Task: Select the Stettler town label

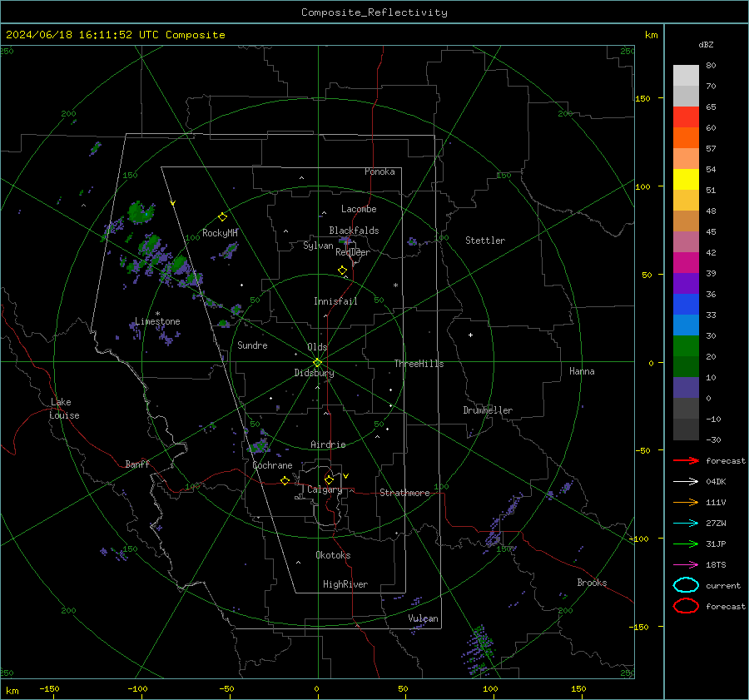Action: (x=485, y=241)
